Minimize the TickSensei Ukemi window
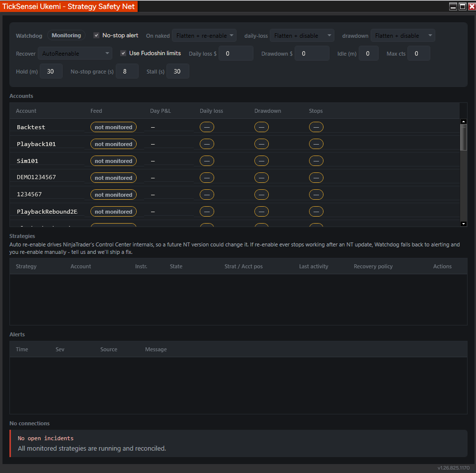The width and height of the screenshot is (476, 473). click(x=453, y=6)
